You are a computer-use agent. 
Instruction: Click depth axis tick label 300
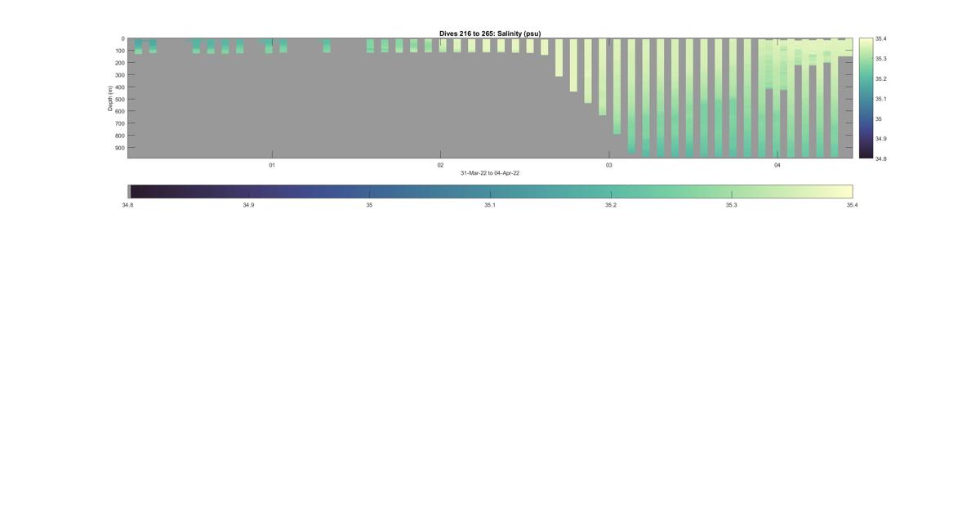point(119,75)
